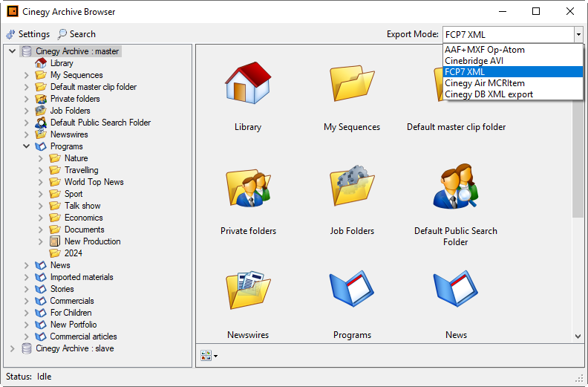
Task: Open the My Sequences folder icon in content pane
Action: coord(352,83)
